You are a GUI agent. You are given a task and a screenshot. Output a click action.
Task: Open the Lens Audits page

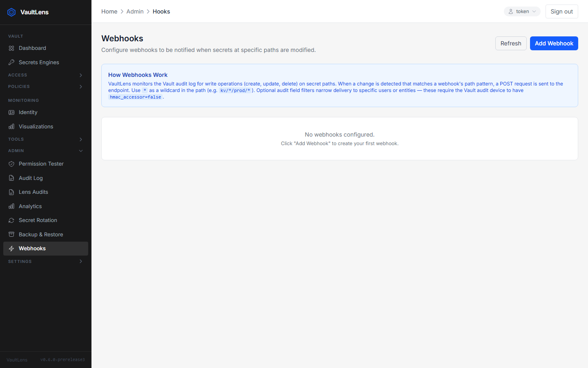[46, 192]
